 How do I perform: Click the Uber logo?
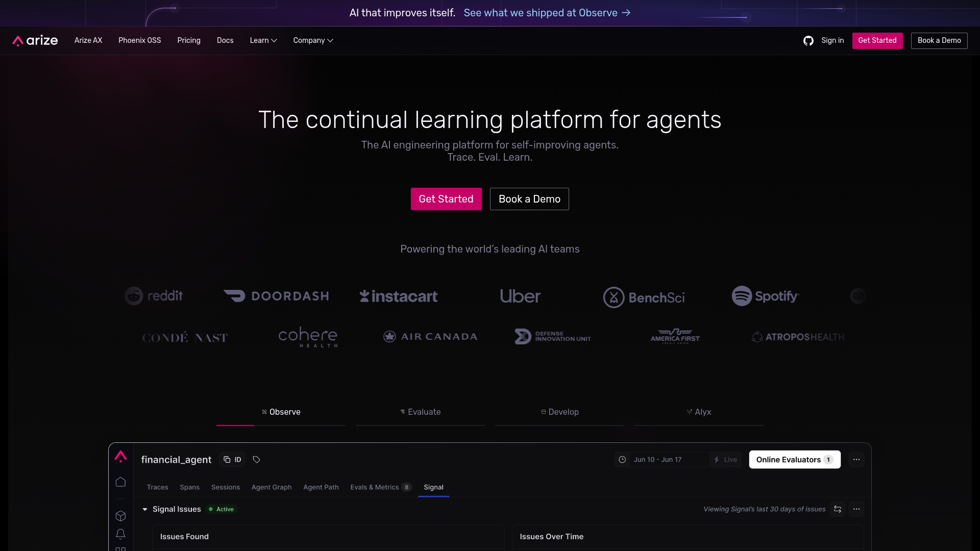[x=520, y=296]
